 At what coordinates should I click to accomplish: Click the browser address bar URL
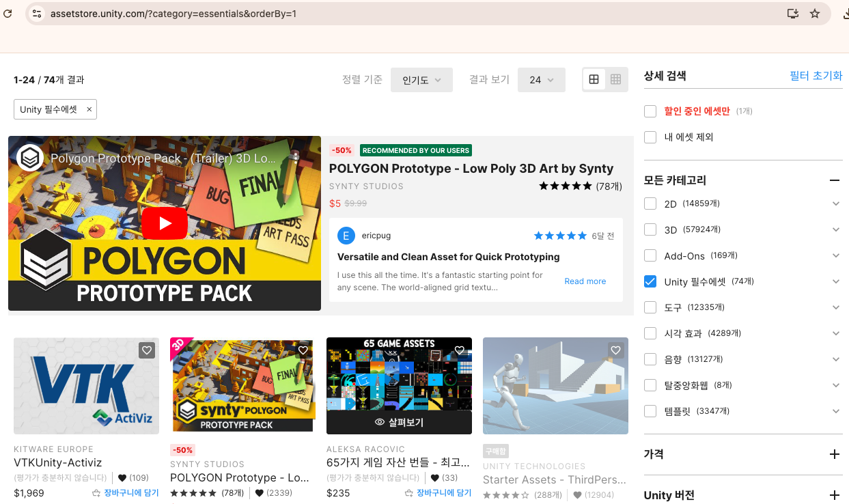click(173, 14)
